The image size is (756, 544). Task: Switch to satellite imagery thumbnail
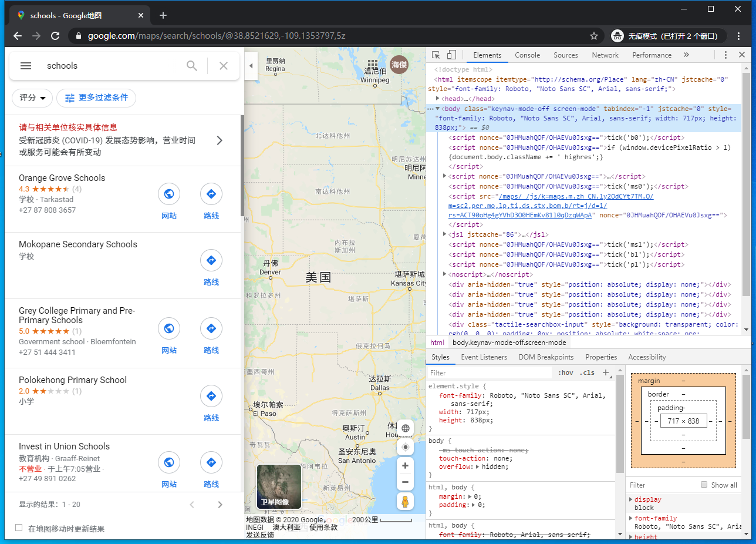(279, 486)
